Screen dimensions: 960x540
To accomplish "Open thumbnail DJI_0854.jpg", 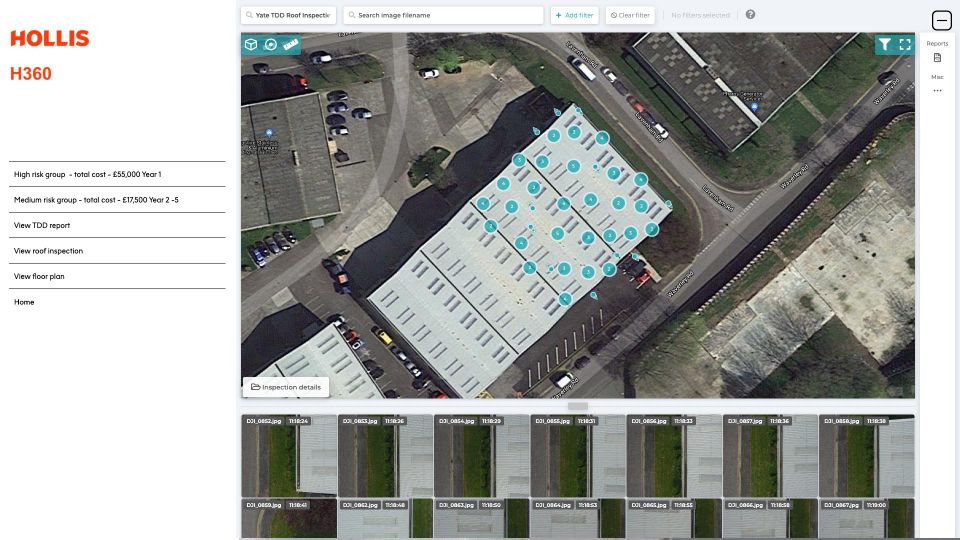I will pos(481,456).
